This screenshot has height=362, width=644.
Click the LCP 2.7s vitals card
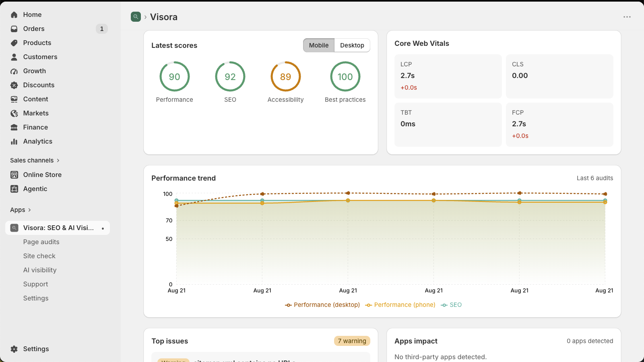coord(448,76)
